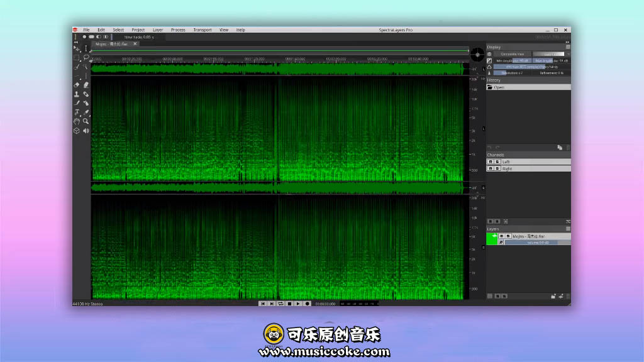Open the Transport menu
Viewport: 644px width, 362px height.
(202, 30)
